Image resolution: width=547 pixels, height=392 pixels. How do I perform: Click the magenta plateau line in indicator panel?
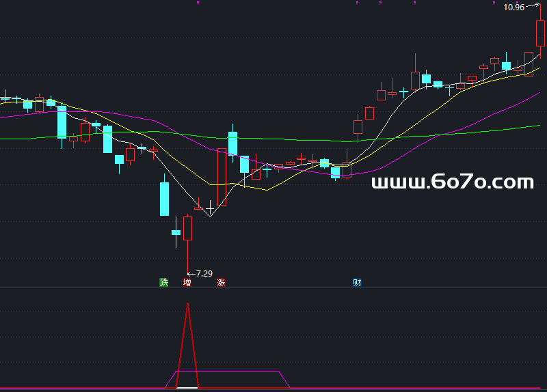click(x=228, y=371)
